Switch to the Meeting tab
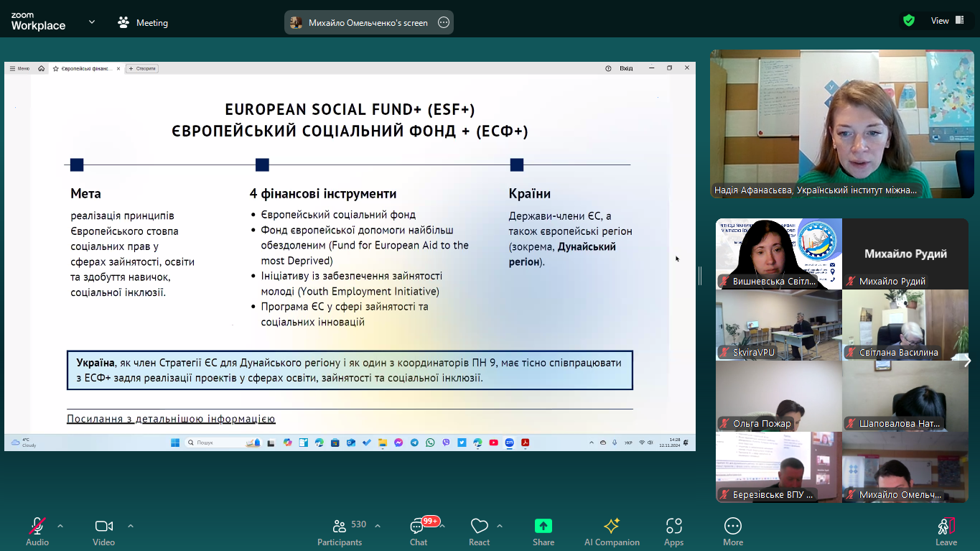This screenshot has height=551, width=980. pos(143,22)
